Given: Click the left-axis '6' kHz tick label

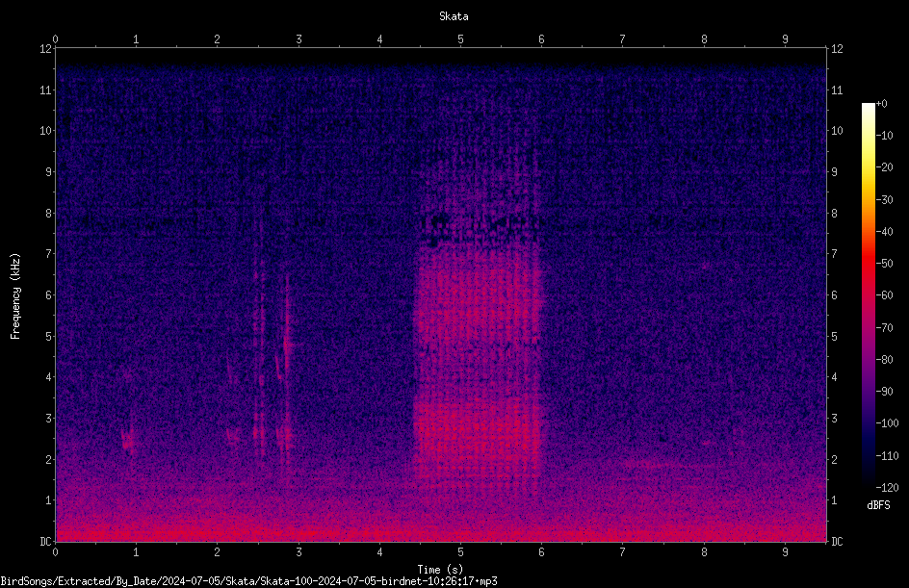Looking at the screenshot, I should click(49, 294).
